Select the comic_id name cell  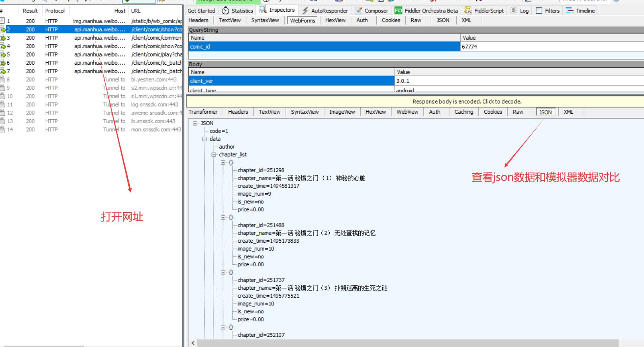tap(324, 47)
